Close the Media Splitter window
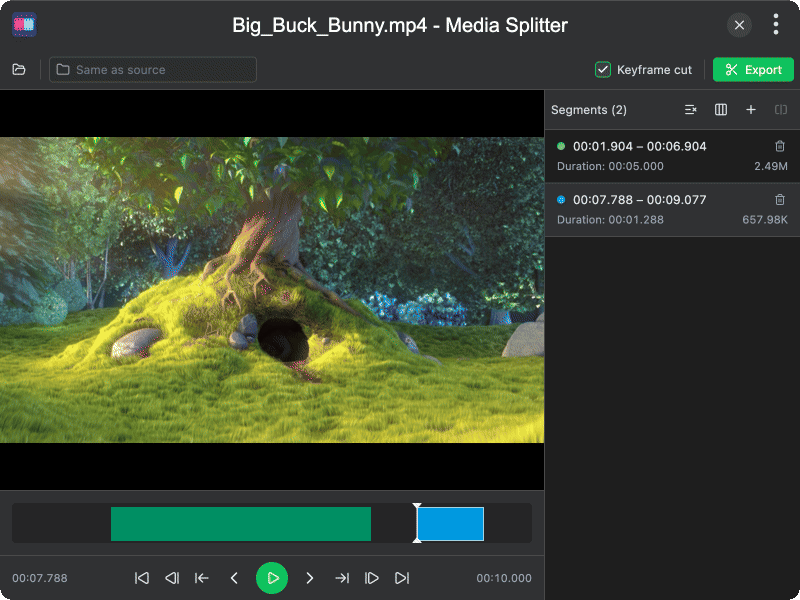The height and width of the screenshot is (600, 800). click(x=739, y=25)
